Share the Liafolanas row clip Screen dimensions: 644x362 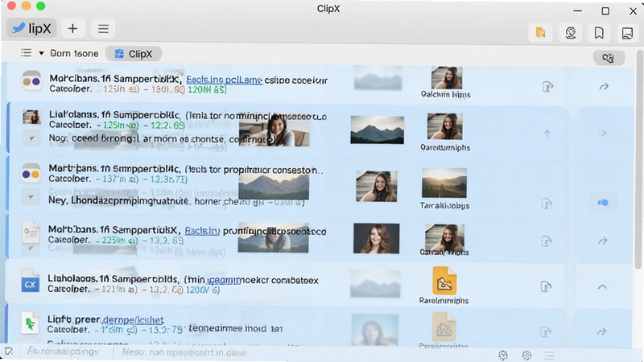(602, 134)
